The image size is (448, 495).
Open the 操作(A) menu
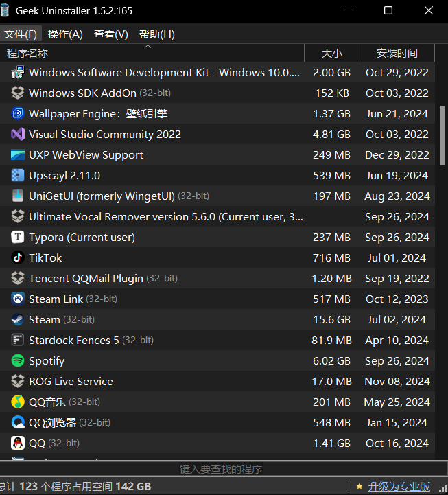[65, 34]
